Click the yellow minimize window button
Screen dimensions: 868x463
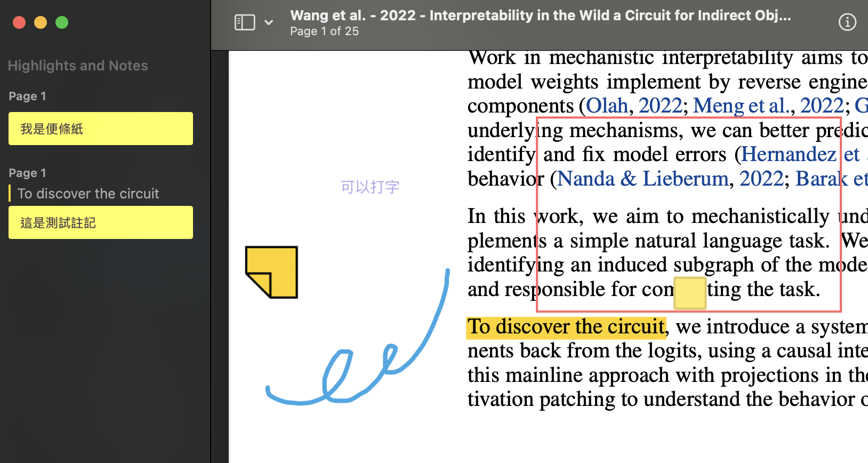click(x=41, y=22)
